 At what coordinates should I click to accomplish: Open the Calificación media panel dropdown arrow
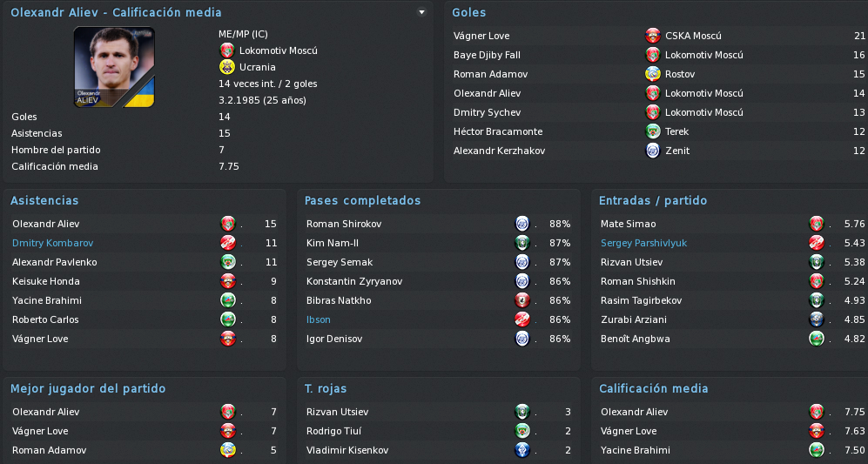coord(422,12)
